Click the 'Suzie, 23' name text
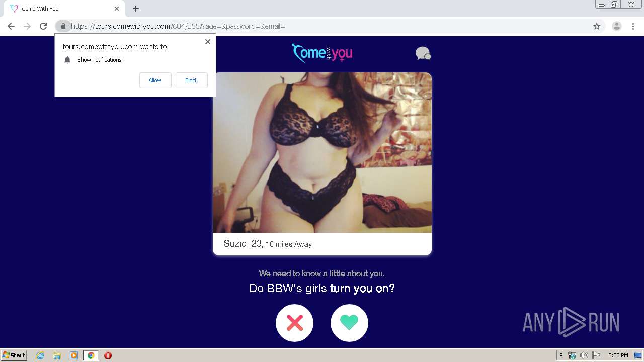 pos(243,244)
